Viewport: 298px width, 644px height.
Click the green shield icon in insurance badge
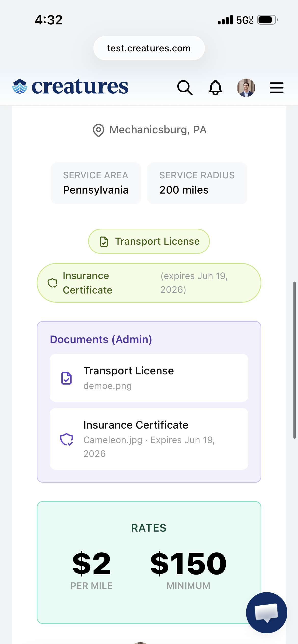[52, 283]
